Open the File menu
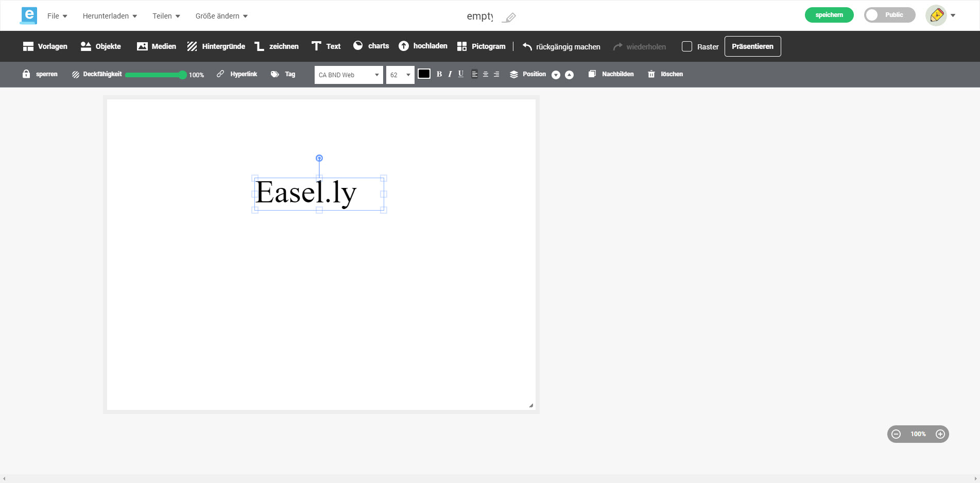Screen dimensions: 980x483 coord(57,16)
